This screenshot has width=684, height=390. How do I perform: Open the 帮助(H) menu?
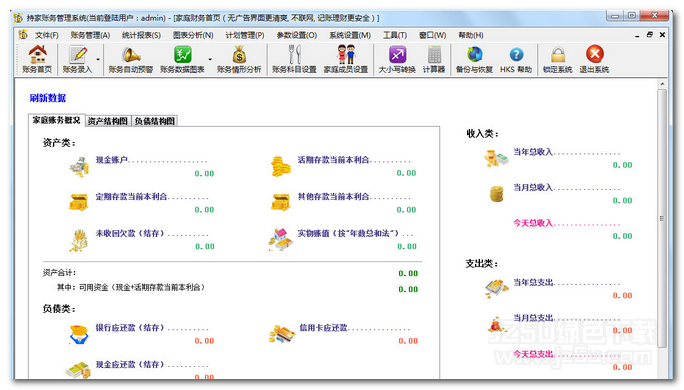471,35
